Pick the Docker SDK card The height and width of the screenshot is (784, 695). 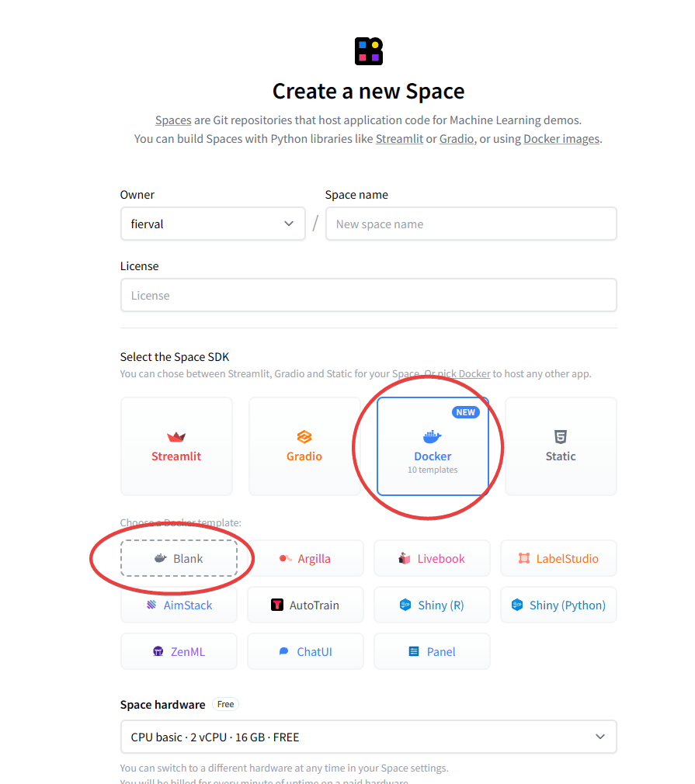[433, 446]
